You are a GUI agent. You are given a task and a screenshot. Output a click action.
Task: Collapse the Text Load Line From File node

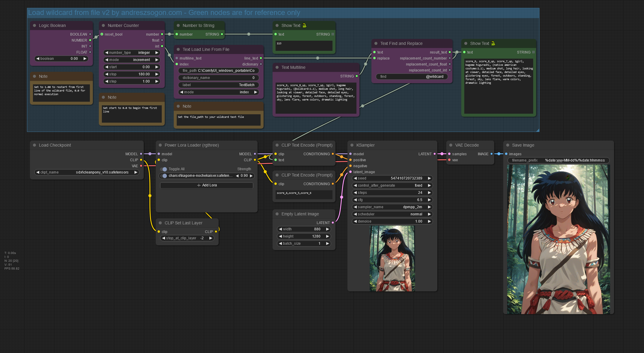(178, 49)
